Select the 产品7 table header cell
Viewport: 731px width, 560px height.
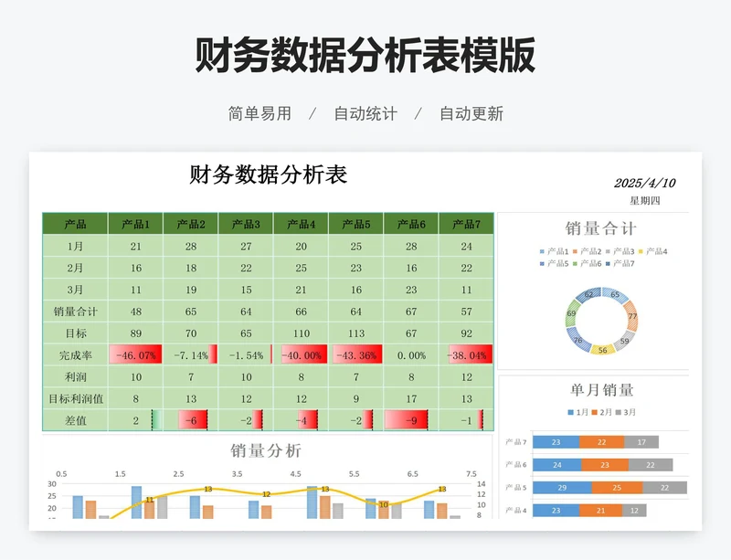[x=466, y=225]
